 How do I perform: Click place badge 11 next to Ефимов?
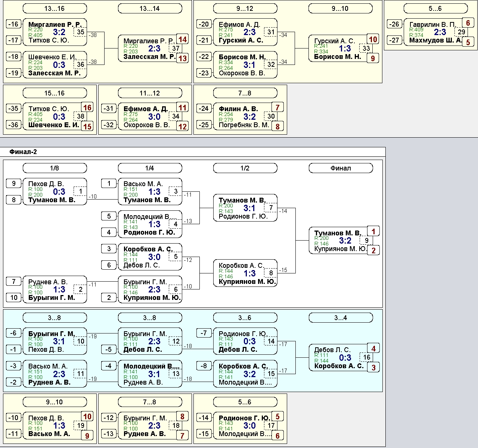point(183,108)
